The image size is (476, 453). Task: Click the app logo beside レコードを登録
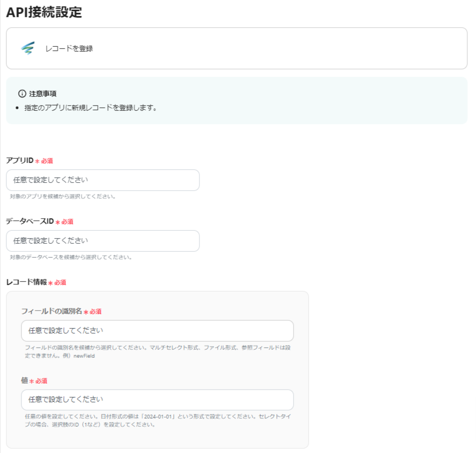27,48
